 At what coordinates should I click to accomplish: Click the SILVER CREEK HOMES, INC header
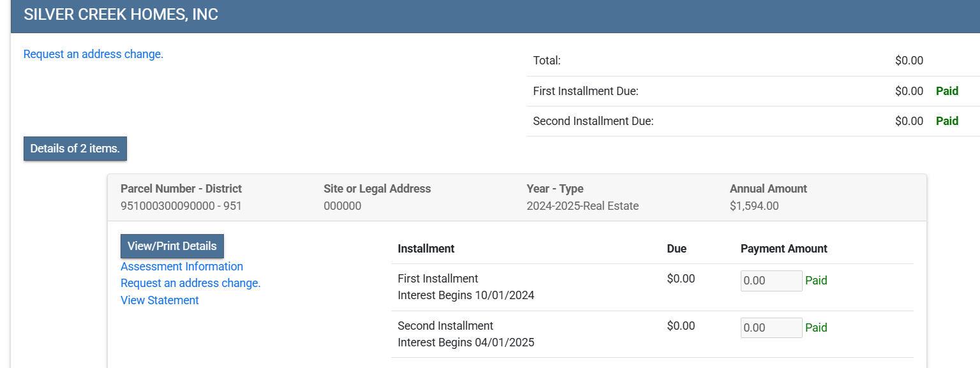coord(121,15)
